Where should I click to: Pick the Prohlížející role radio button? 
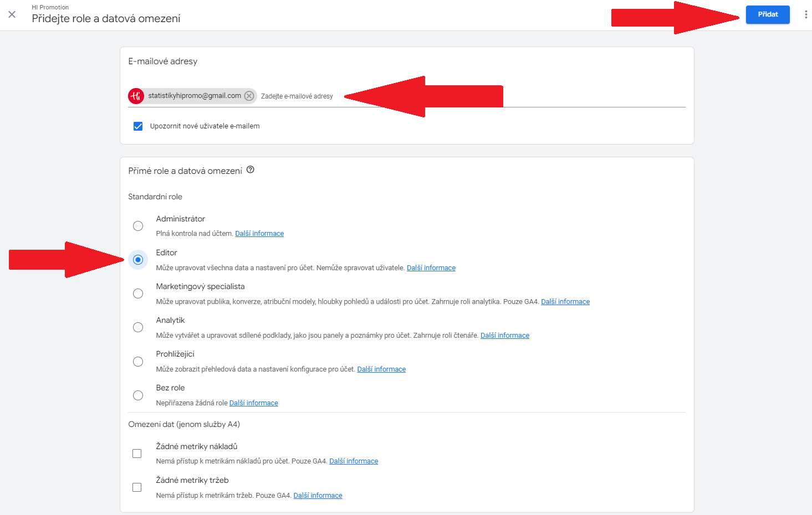(x=138, y=362)
